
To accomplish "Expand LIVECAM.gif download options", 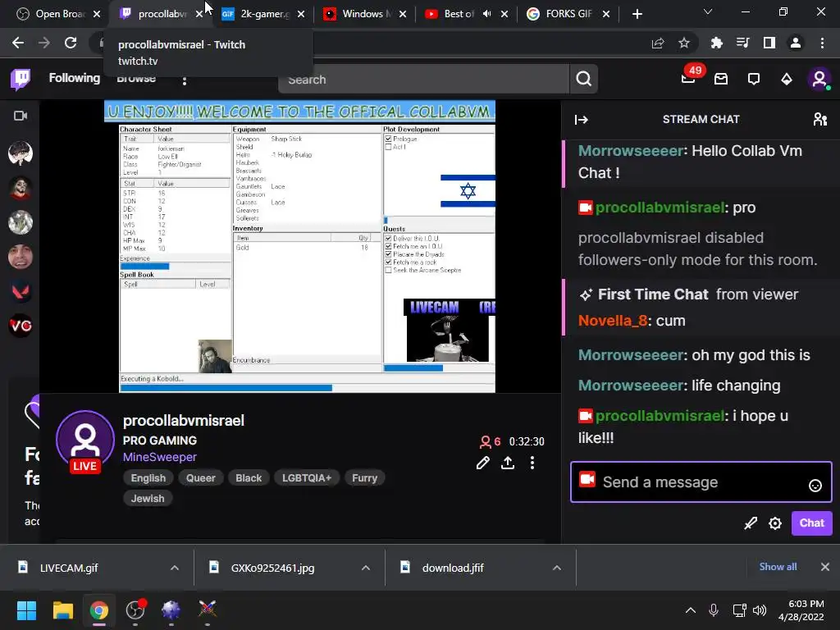I will click(x=175, y=568).
